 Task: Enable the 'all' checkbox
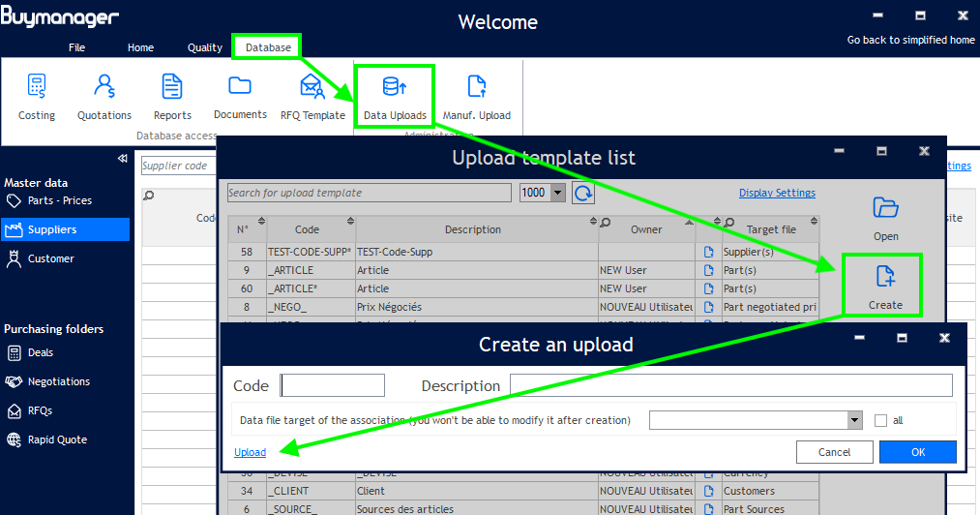pyautogui.click(x=880, y=420)
